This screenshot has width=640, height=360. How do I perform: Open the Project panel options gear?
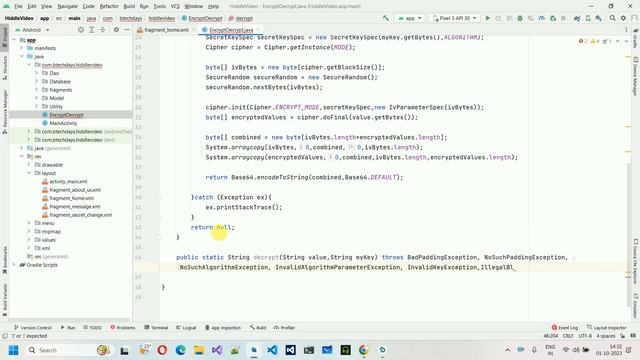coord(116,30)
